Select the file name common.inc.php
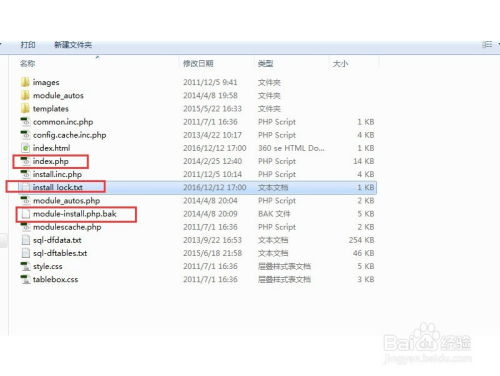Viewport: 500px width, 376px height. 63,122
